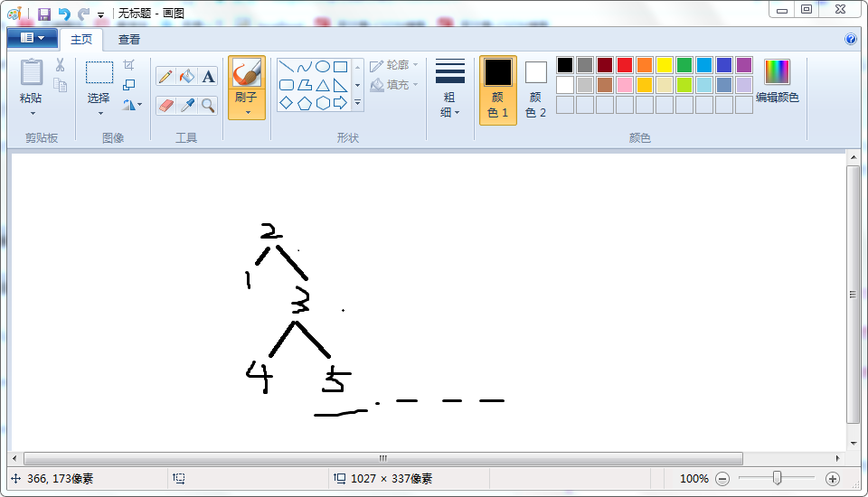Activate Color 1 (颜色 1) selector
The height and width of the screenshot is (497, 868).
[497, 89]
